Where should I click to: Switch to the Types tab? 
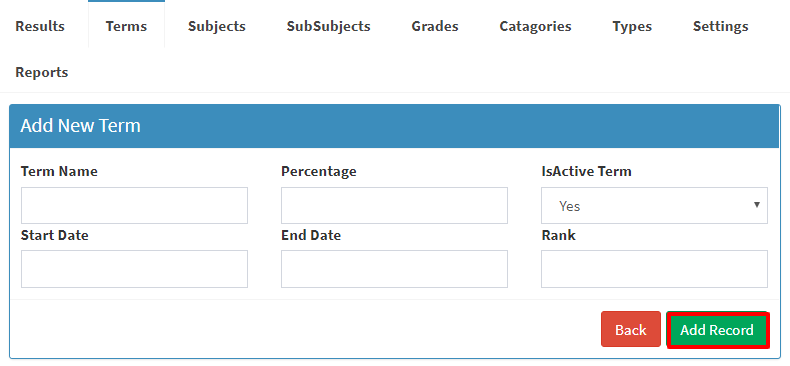(x=632, y=26)
